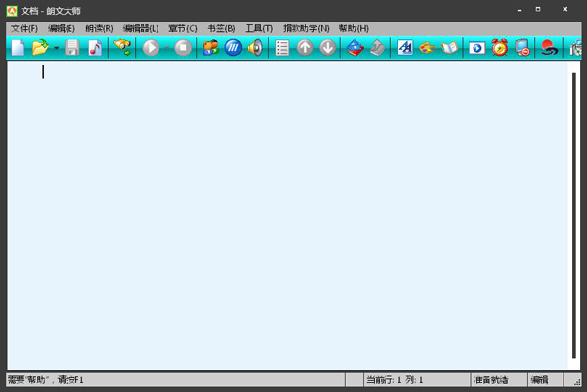Click the blue screen play icon
The image size is (587, 392).
point(476,48)
